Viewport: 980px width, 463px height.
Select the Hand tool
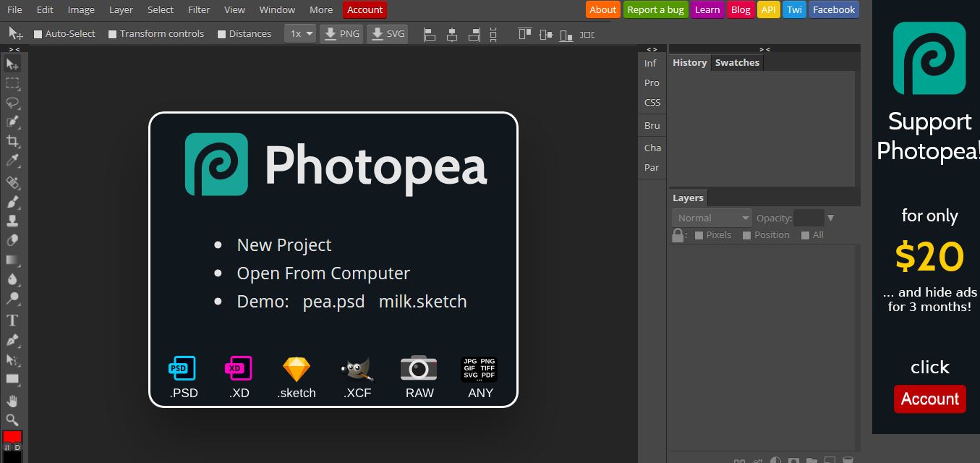click(12, 400)
